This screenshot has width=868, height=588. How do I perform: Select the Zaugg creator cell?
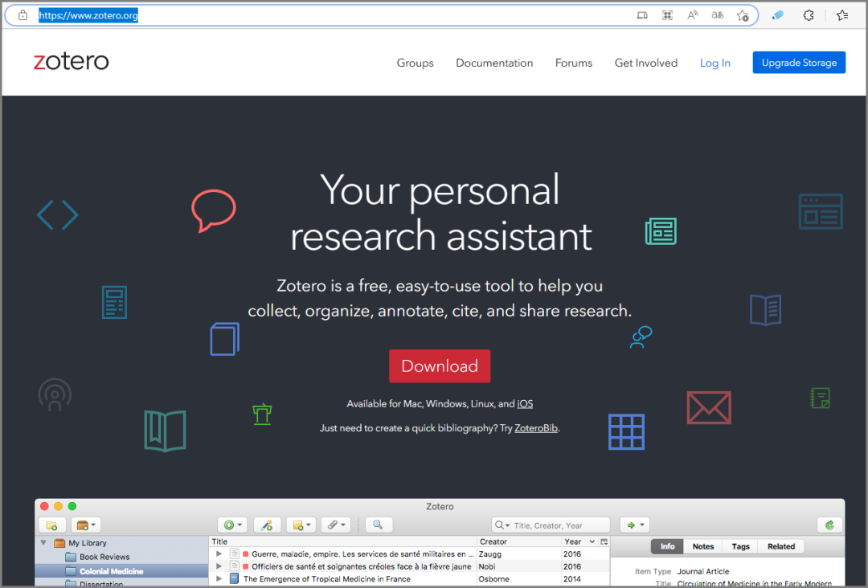(490, 554)
